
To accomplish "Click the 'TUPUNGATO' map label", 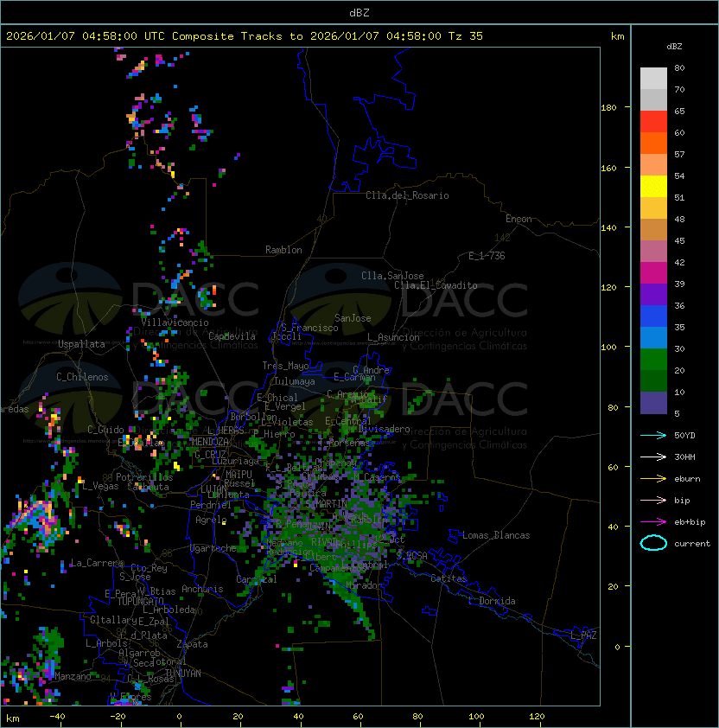I will 140,602.
